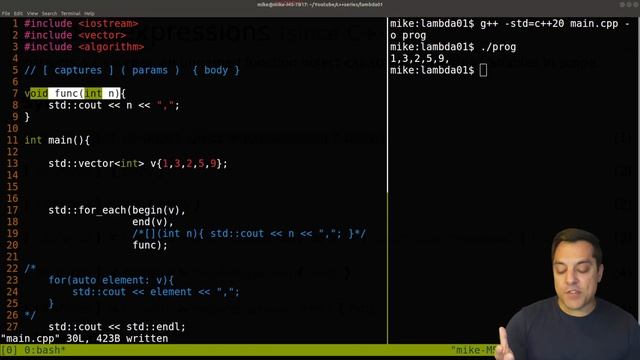Click the #include <iostream> line
Screen dimensions: 640x360
(x=81, y=24)
